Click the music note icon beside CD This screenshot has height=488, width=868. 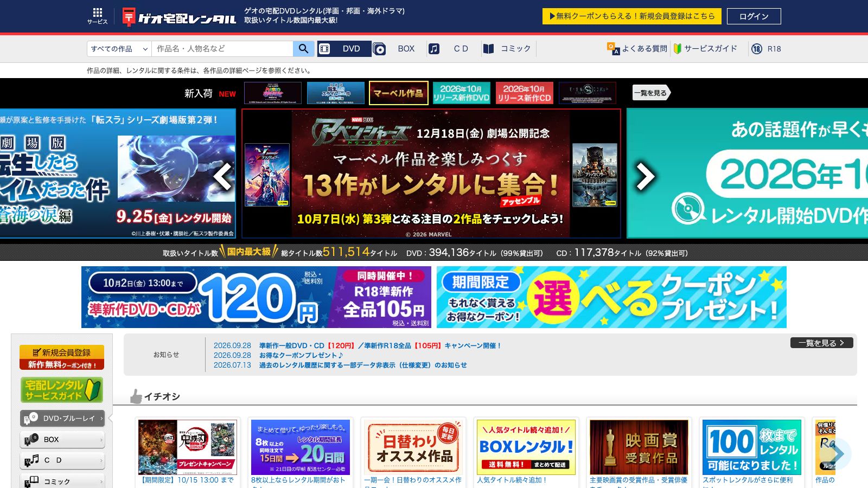pos(433,49)
